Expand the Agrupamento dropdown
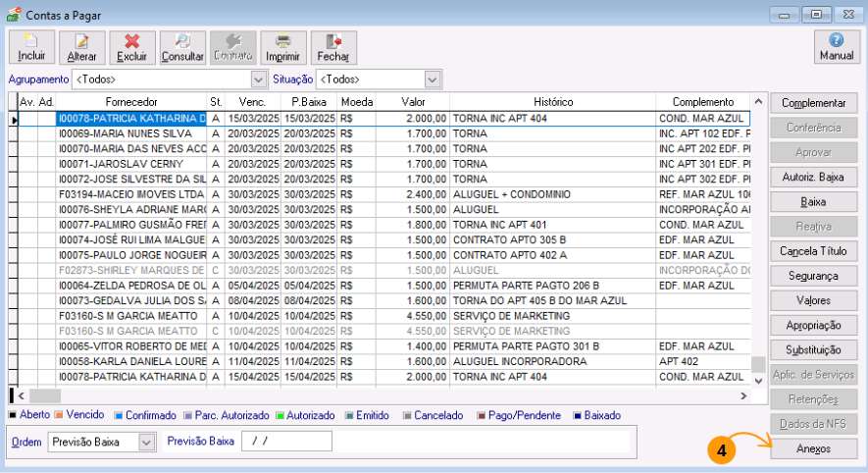 click(259, 79)
